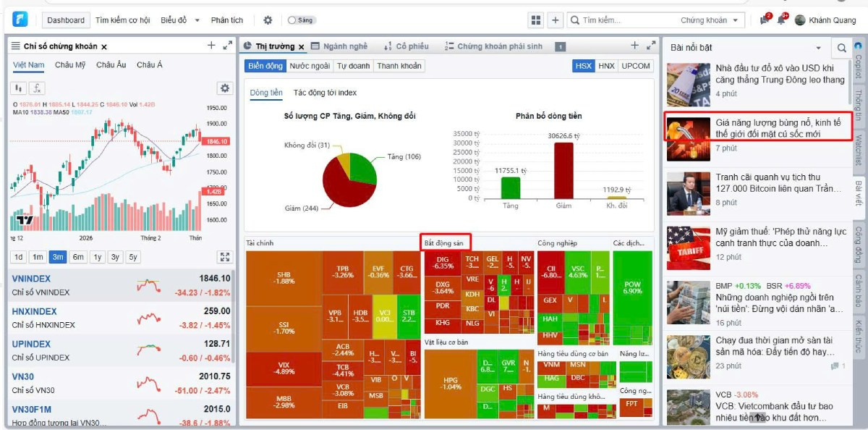Open the chat messages icon
The height and width of the screenshot is (430, 868).
click(x=765, y=20)
